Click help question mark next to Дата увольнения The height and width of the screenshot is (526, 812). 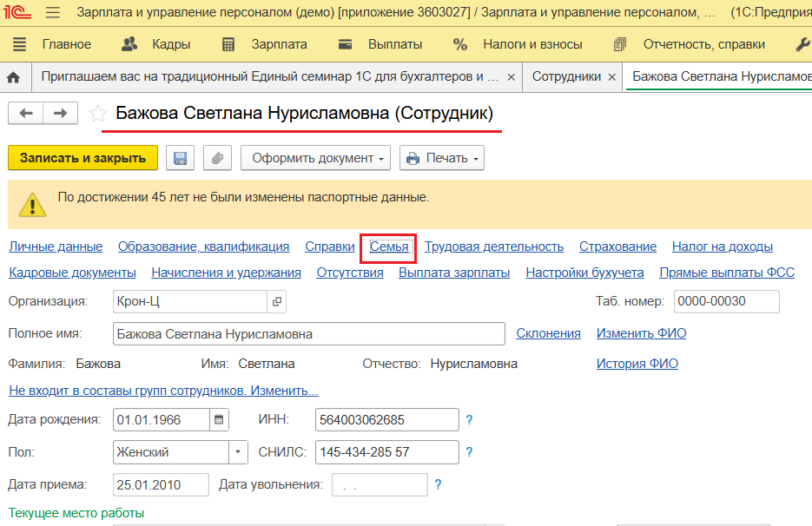(438, 484)
